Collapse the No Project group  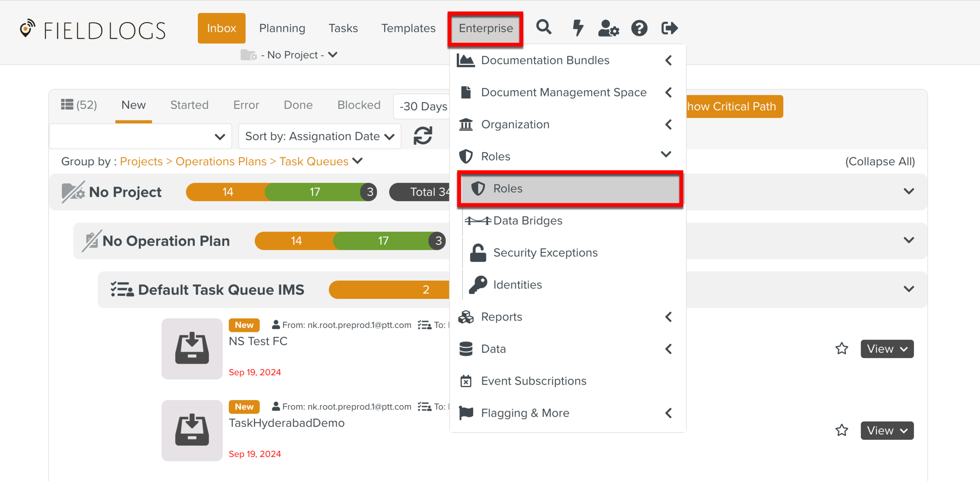pos(909,192)
